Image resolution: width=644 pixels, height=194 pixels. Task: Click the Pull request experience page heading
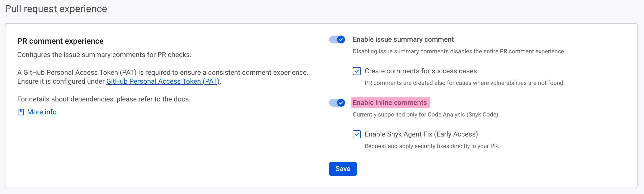pos(56,9)
